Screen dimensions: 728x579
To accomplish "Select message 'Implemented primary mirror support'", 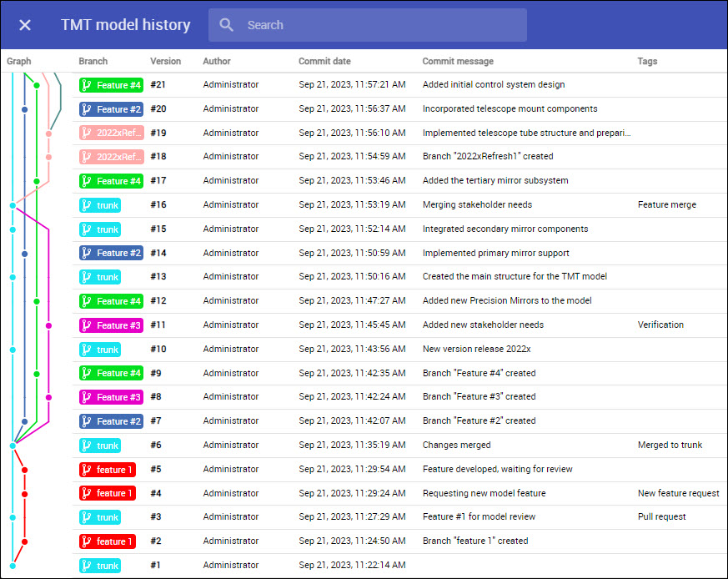I will tap(496, 253).
